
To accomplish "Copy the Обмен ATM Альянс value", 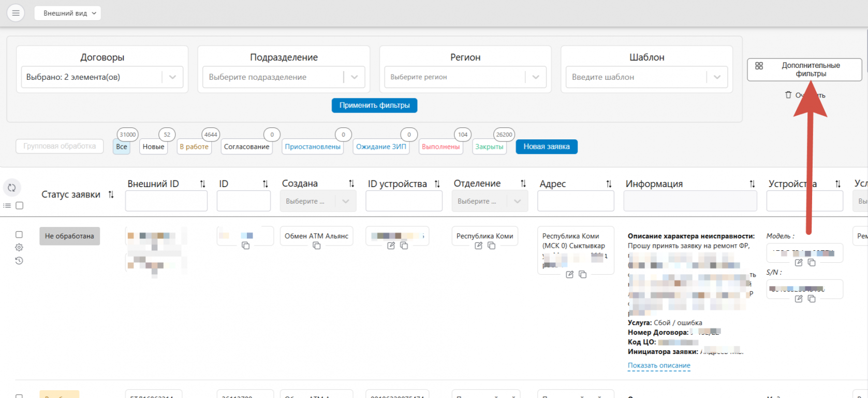I will pos(316,246).
